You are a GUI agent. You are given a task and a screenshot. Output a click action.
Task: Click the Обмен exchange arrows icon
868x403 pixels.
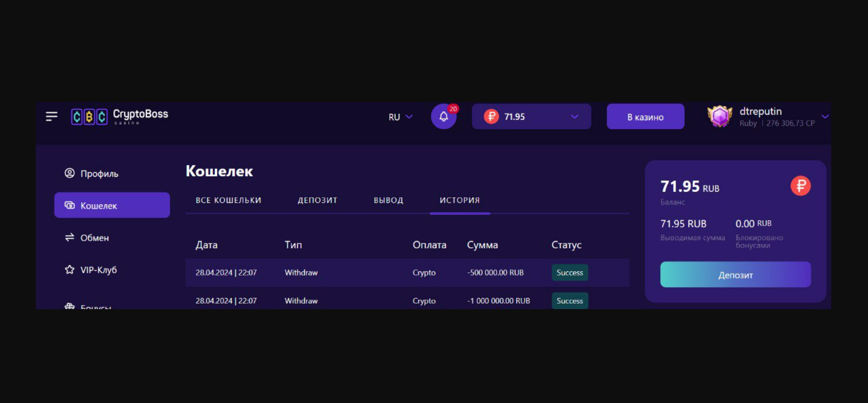[x=70, y=237]
